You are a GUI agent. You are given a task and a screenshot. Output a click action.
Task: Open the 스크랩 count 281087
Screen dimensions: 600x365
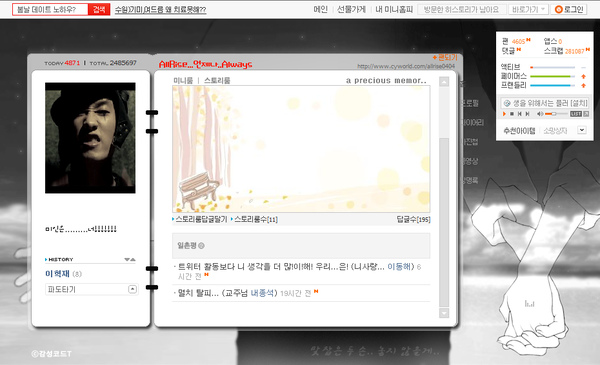(575, 51)
